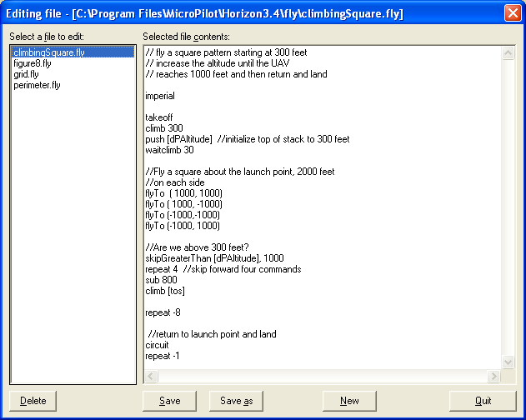Click the 'repeat -1' line

tap(163, 356)
